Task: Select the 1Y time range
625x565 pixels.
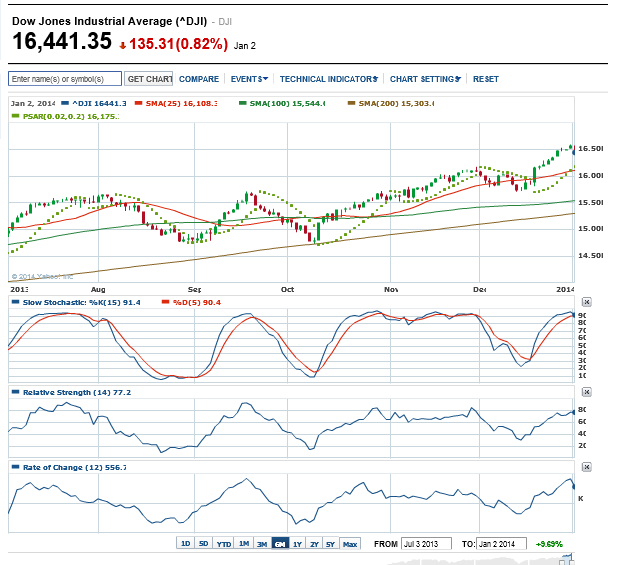Action: tap(297, 543)
